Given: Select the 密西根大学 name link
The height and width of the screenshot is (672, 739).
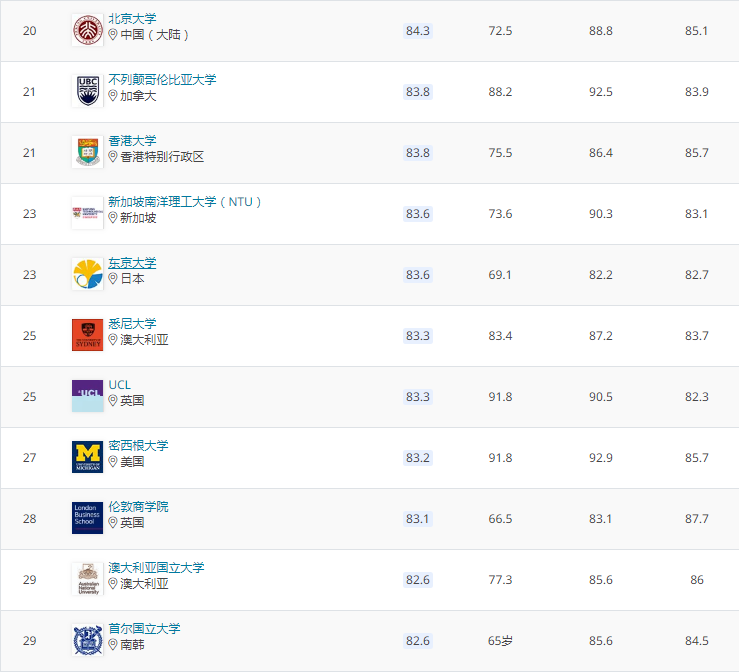Looking at the screenshot, I should click(138, 445).
